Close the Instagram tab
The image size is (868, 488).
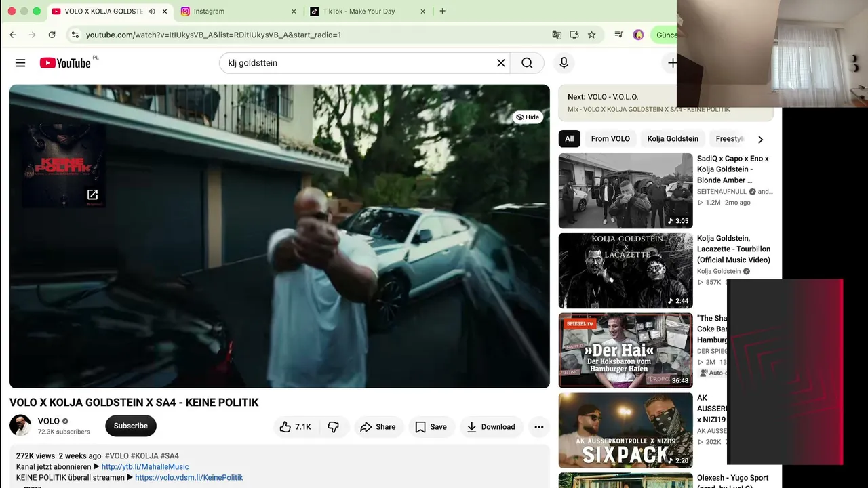(294, 12)
